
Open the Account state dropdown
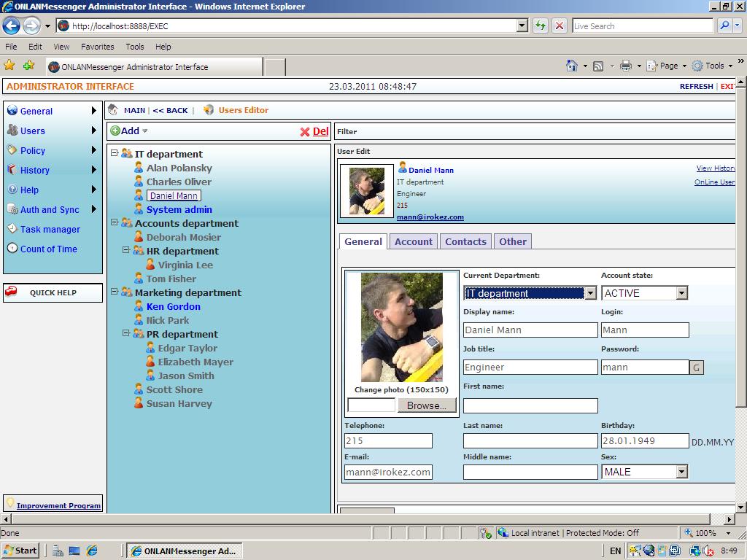point(681,293)
